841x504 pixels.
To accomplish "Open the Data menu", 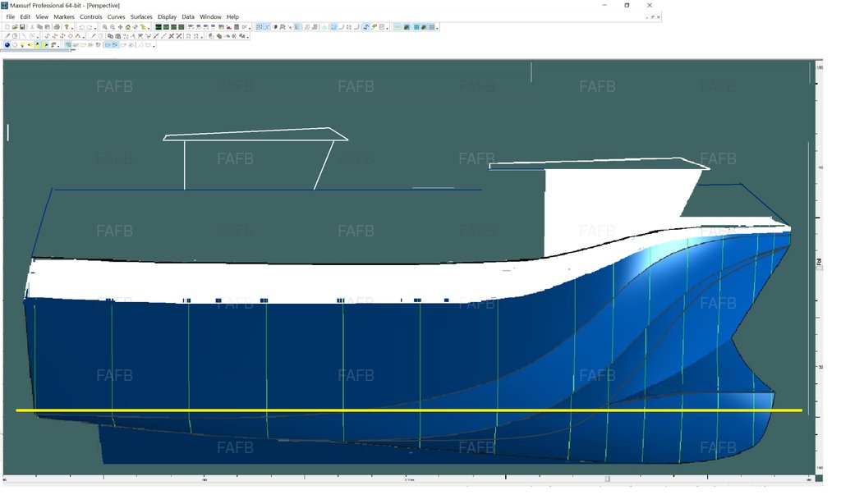I will 188,16.
